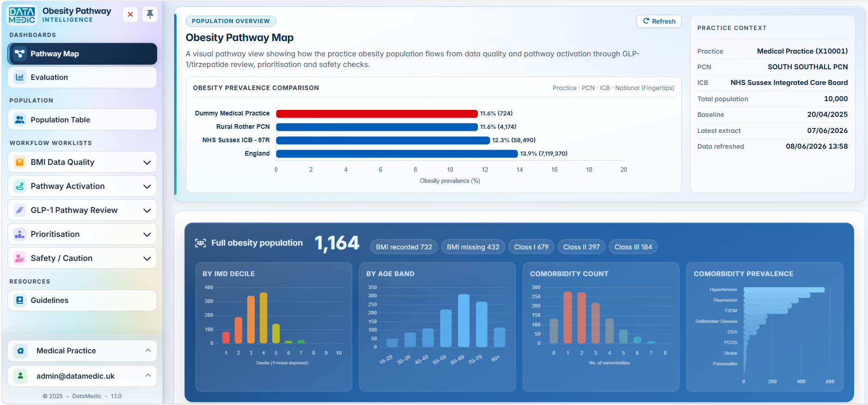Click the Rural Rother PCN prevalence bar
The width and height of the screenshot is (868, 405).
377,127
